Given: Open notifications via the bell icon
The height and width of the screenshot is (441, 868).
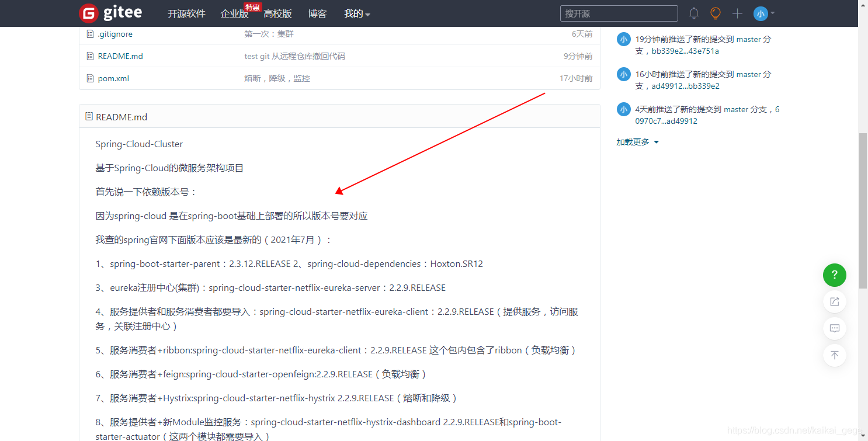Looking at the screenshot, I should [693, 13].
